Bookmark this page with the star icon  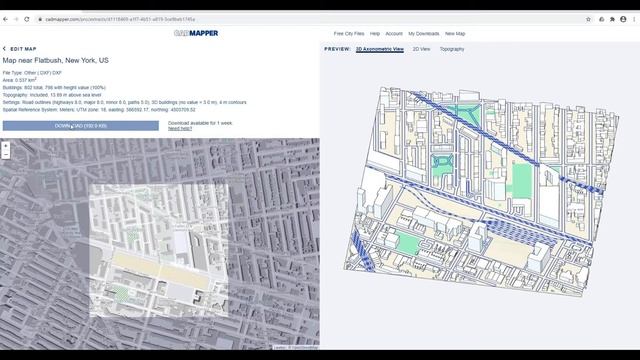pyautogui.click(x=588, y=19)
